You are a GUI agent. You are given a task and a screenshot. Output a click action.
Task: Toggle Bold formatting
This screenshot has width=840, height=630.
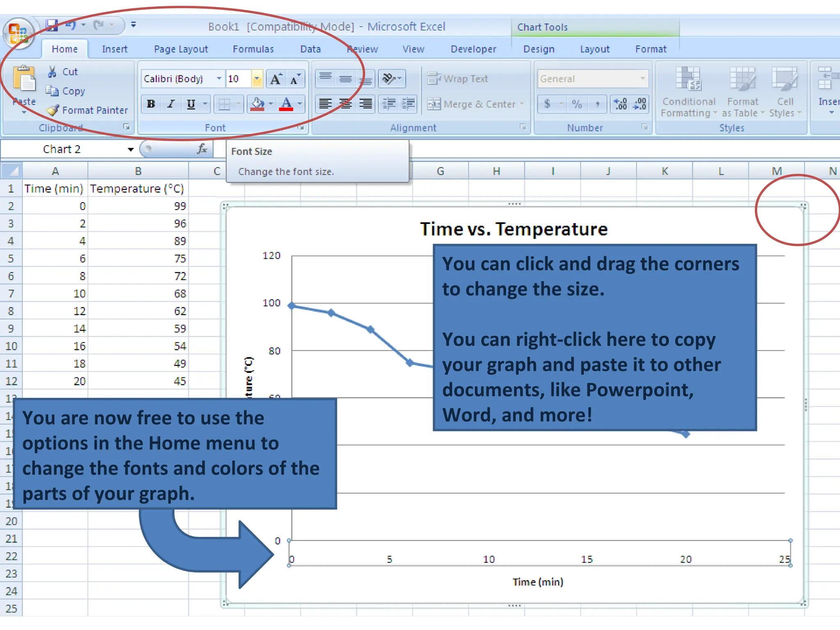[x=151, y=104]
